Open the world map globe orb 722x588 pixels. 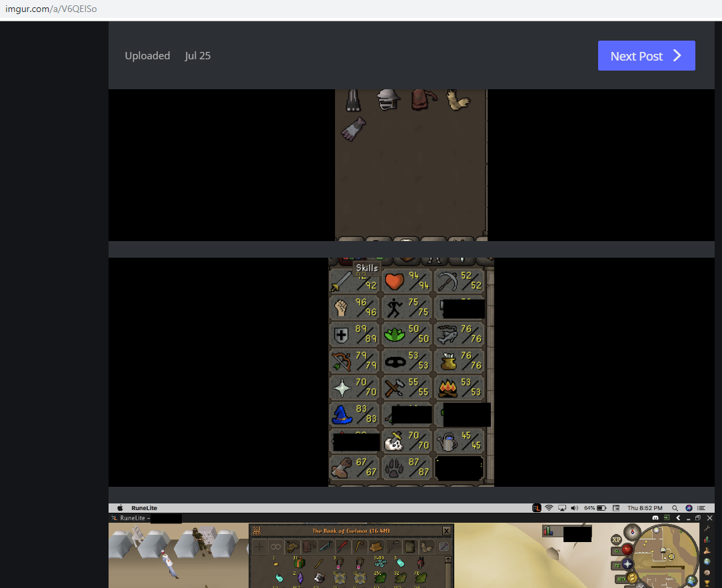click(691, 581)
